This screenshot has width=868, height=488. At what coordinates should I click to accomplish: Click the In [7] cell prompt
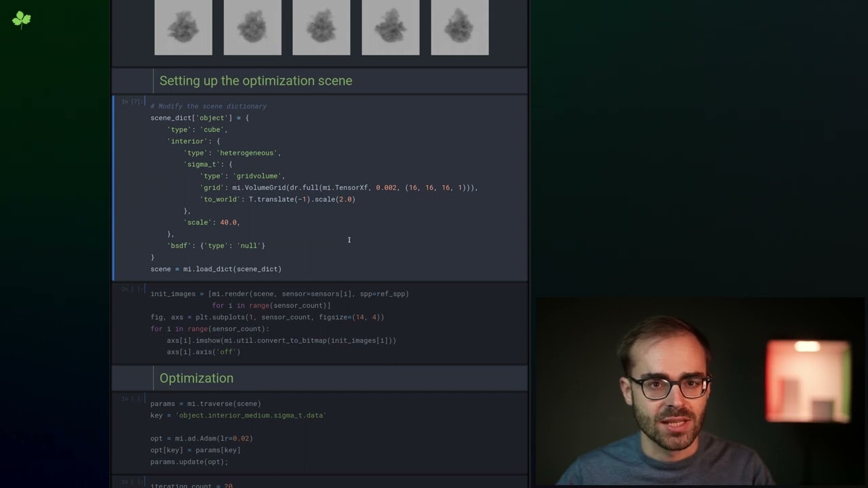(132, 102)
